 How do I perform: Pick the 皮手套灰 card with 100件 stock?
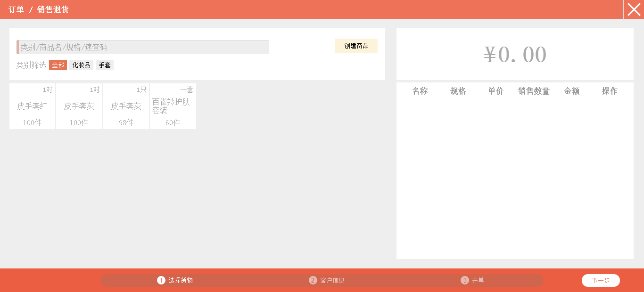pos(79,106)
